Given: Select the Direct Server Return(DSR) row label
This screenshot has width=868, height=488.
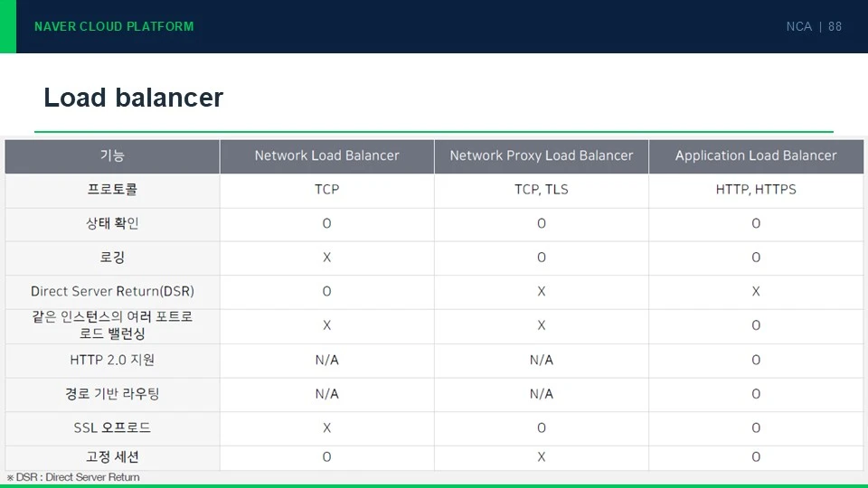Looking at the screenshot, I should click(112, 291).
